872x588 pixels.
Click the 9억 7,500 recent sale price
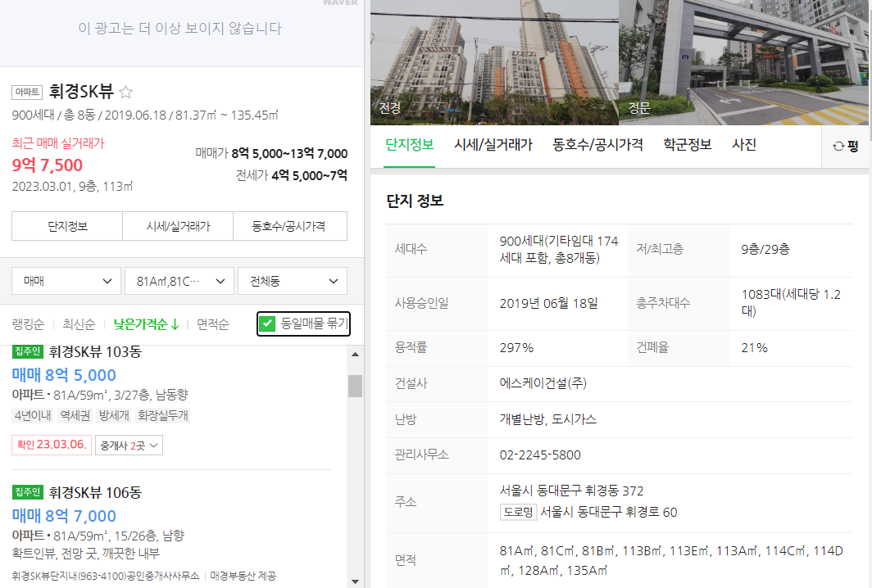48,165
